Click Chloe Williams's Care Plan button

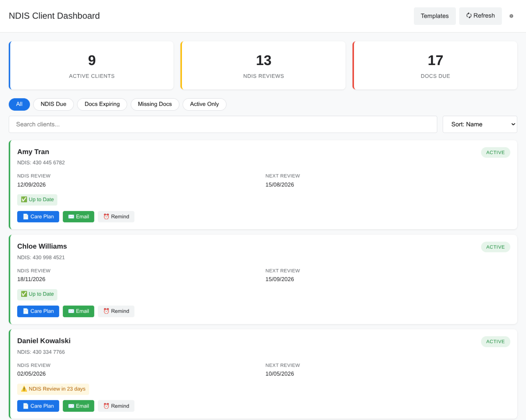[x=38, y=311]
